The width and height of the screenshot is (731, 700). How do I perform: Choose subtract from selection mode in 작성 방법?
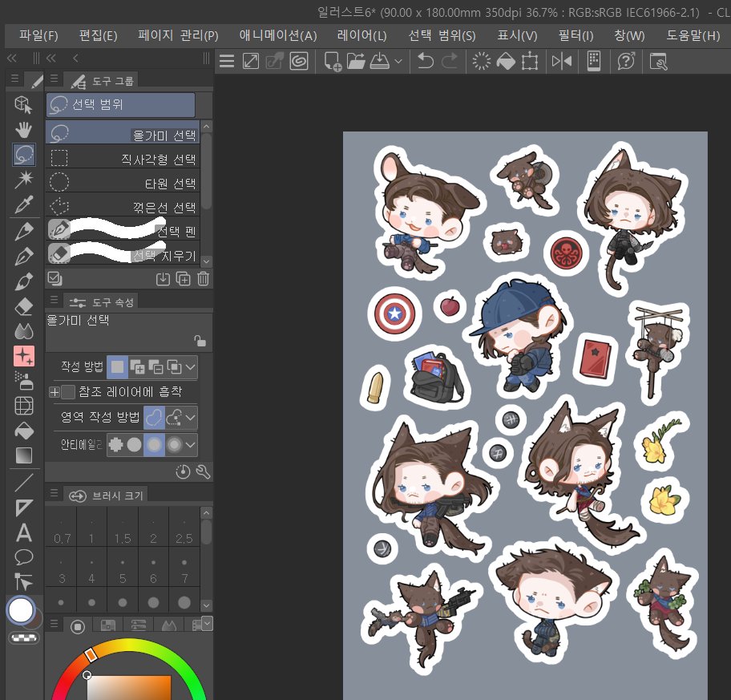click(x=155, y=367)
